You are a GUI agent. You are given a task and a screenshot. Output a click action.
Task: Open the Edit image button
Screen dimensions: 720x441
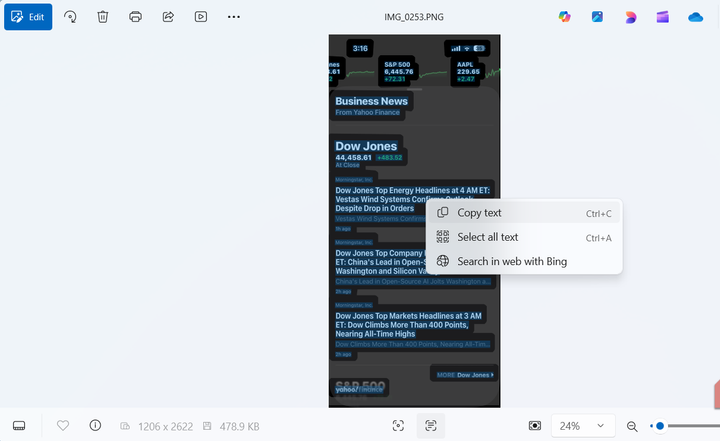point(28,17)
